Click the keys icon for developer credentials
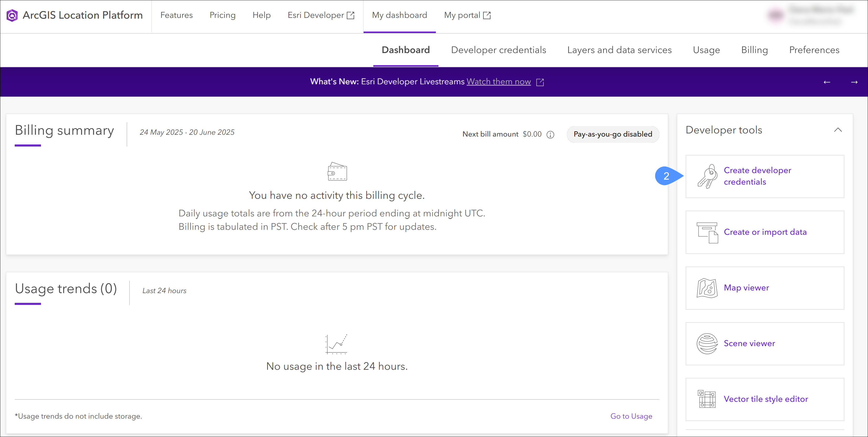The image size is (868, 437). coord(707,176)
